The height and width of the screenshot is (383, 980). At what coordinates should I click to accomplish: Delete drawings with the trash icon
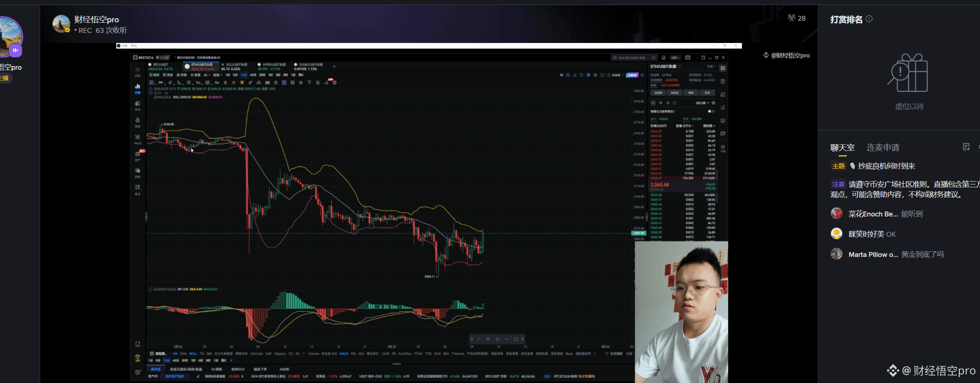[335, 82]
